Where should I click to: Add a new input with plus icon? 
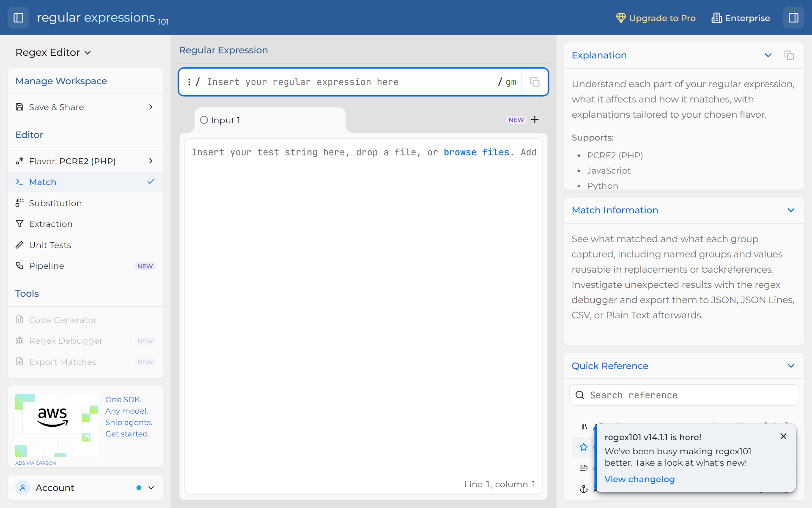point(535,120)
